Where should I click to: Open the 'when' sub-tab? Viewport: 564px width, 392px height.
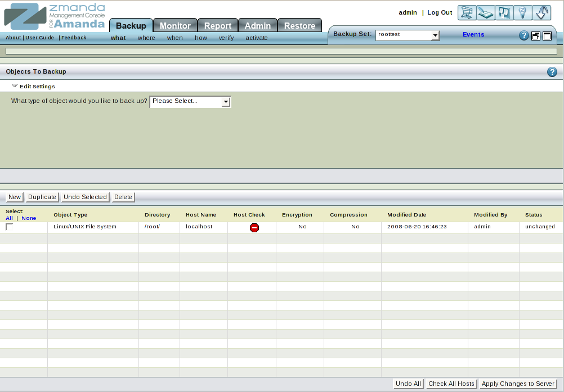[175, 38]
